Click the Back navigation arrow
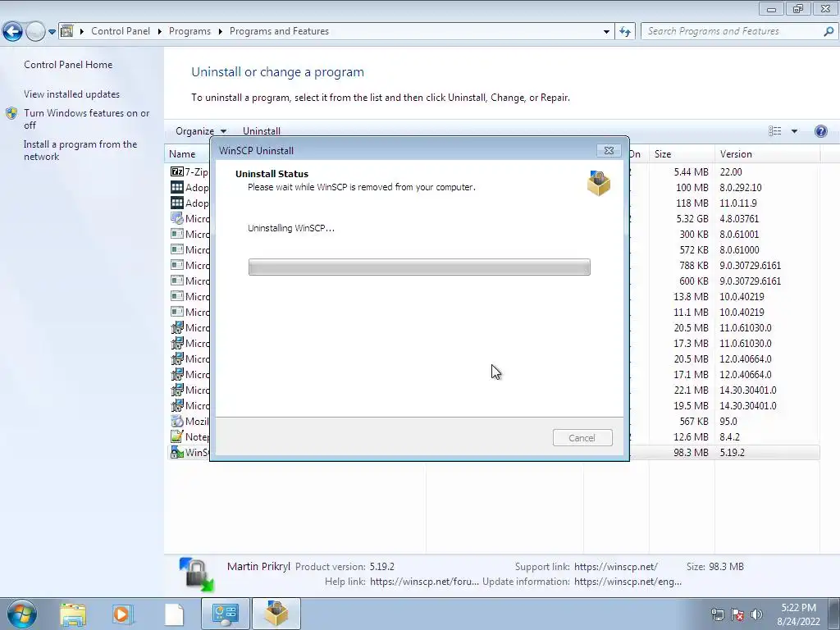This screenshot has height=630, width=840. pos(13,32)
